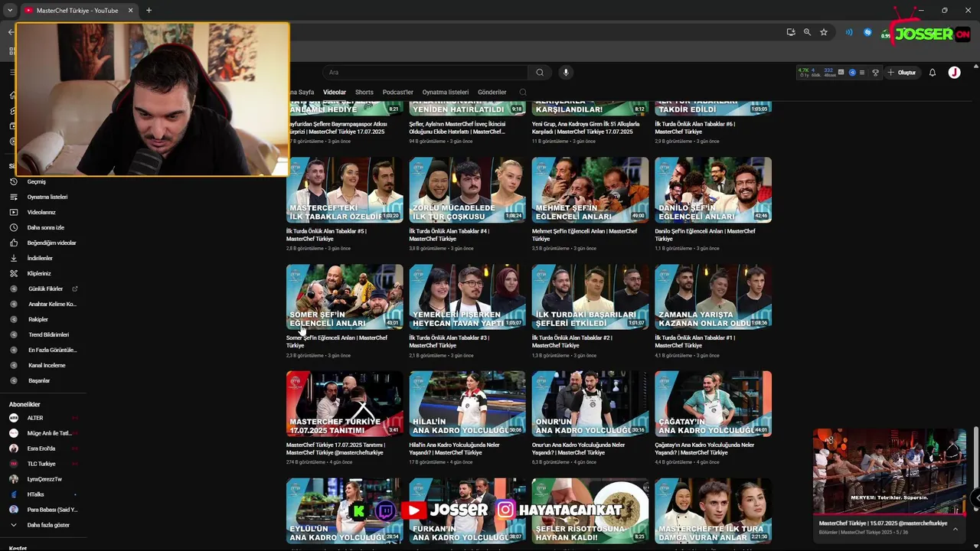Click the Oluştur create button

[x=902, y=73]
